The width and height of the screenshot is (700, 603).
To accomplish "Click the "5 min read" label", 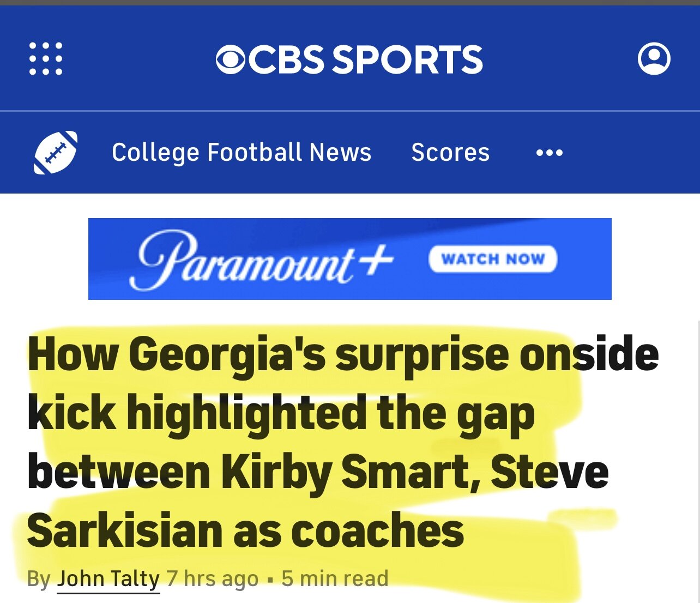I will pyautogui.click(x=335, y=578).
